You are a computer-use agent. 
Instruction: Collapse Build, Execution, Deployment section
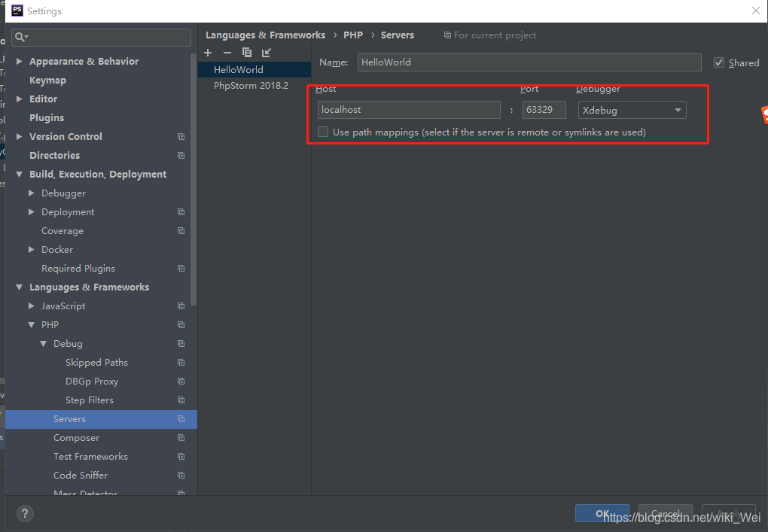coord(20,175)
